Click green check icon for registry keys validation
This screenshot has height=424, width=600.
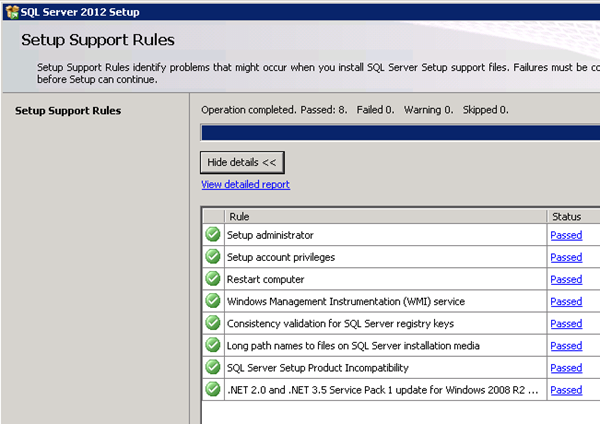point(213,323)
